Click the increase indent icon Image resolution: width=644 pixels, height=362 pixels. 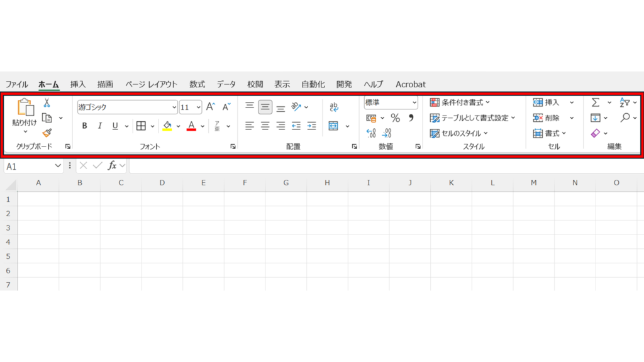pyautogui.click(x=311, y=126)
